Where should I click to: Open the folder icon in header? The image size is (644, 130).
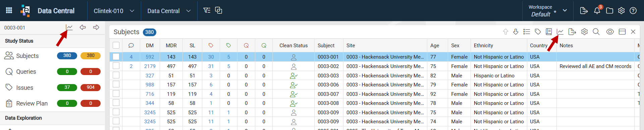tap(609, 10)
